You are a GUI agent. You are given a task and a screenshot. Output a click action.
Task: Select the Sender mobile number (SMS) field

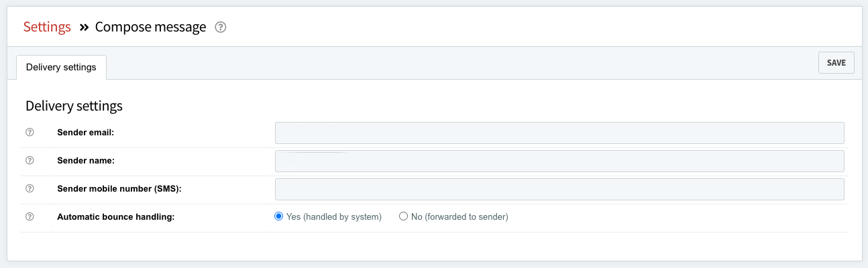[x=559, y=190]
